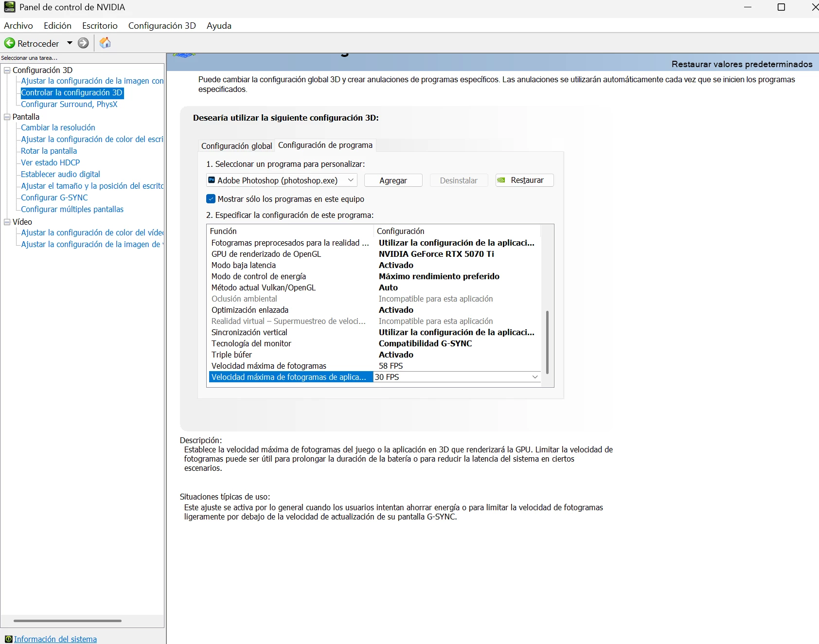
Task: Open the Retroceder history dropdown arrow
Action: point(70,43)
